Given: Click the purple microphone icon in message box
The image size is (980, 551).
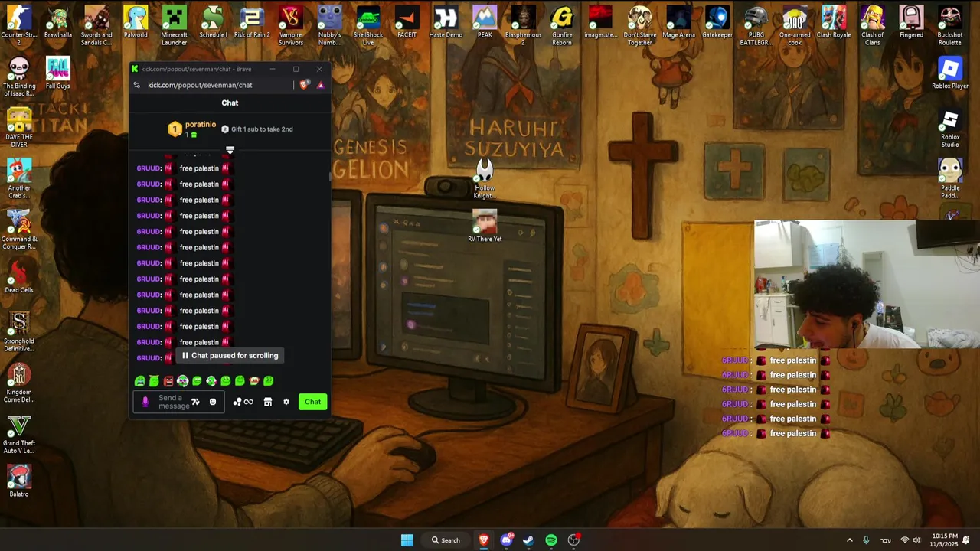Looking at the screenshot, I should [145, 402].
